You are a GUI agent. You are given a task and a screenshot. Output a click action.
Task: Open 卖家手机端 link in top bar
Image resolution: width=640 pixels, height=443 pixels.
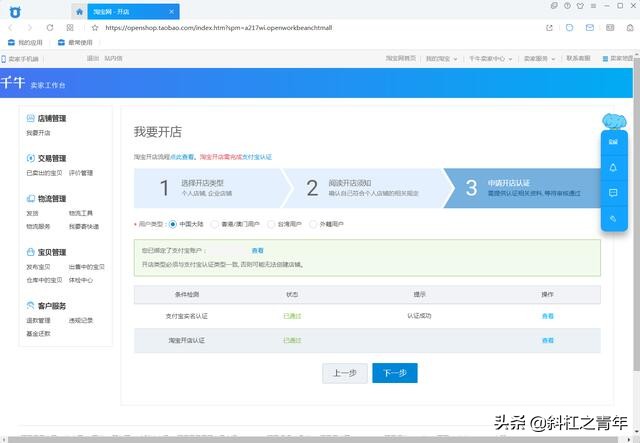[x=20, y=59]
